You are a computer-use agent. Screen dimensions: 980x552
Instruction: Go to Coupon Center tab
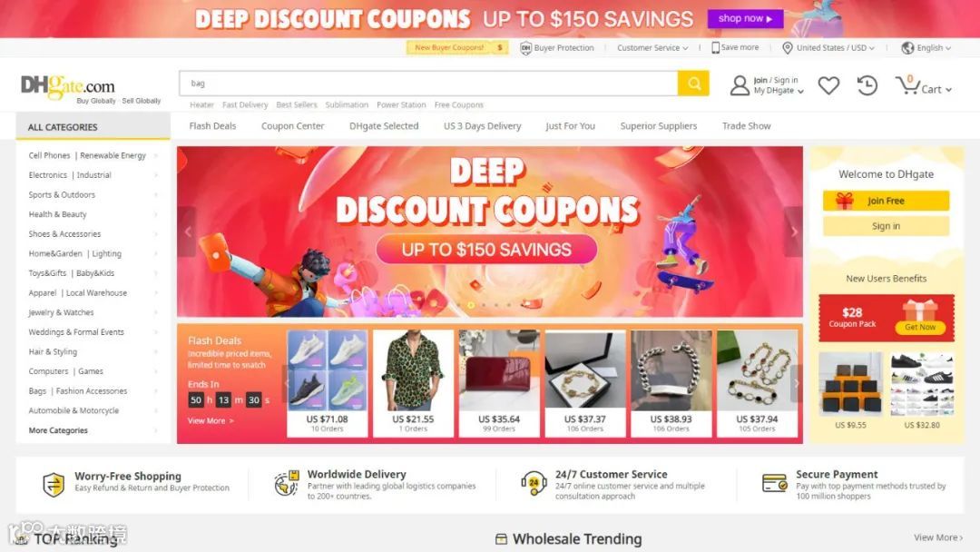(x=292, y=125)
